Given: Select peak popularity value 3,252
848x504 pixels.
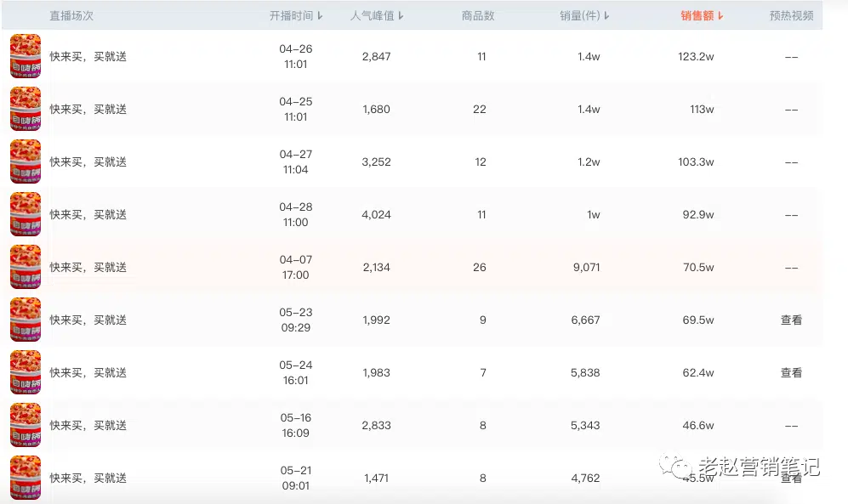Looking at the screenshot, I should 377,162.
